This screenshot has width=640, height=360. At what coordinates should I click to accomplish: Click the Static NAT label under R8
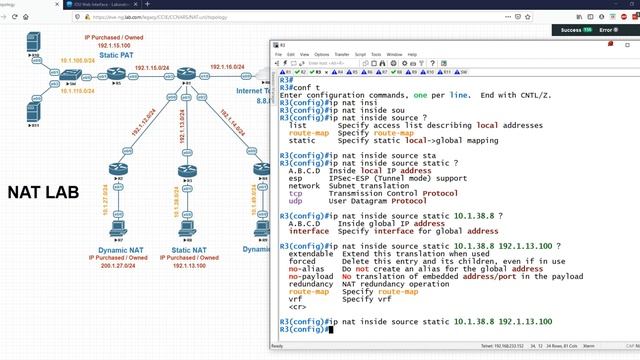(189, 250)
